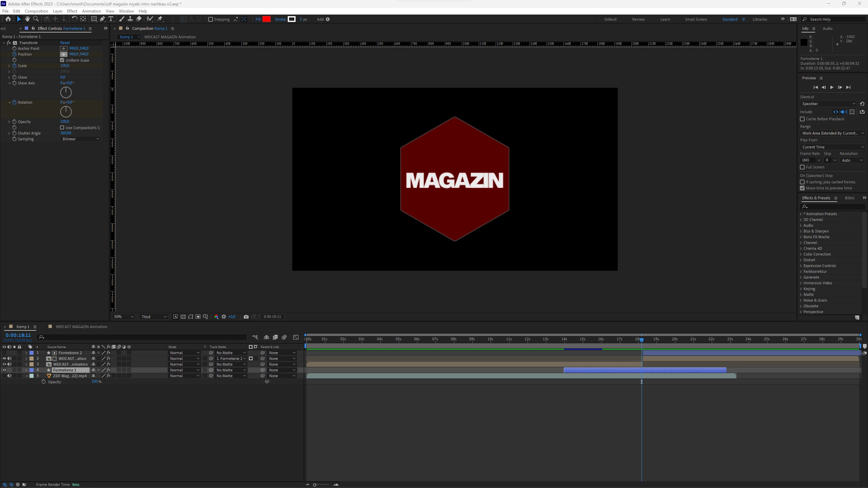Image resolution: width=868 pixels, height=488 pixels.
Task: Click the Home icon in toolbar
Action: (x=8, y=19)
